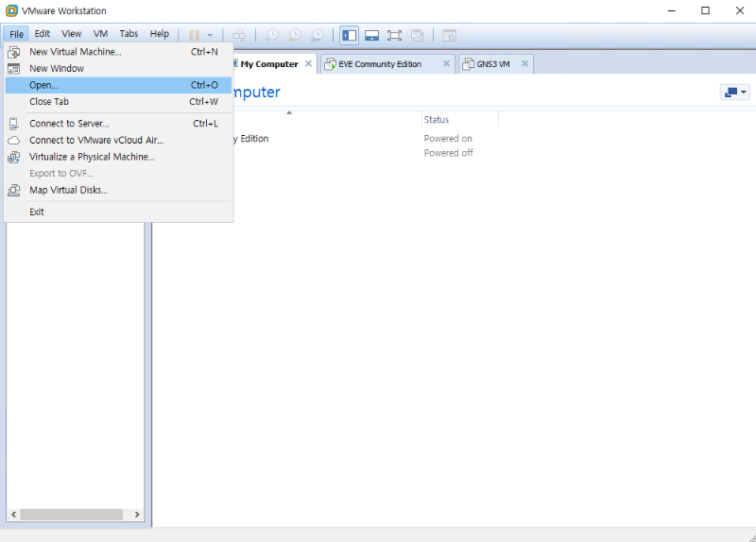
Task: Click the Virtualize a Physical Machine icon
Action: pyautogui.click(x=13, y=157)
